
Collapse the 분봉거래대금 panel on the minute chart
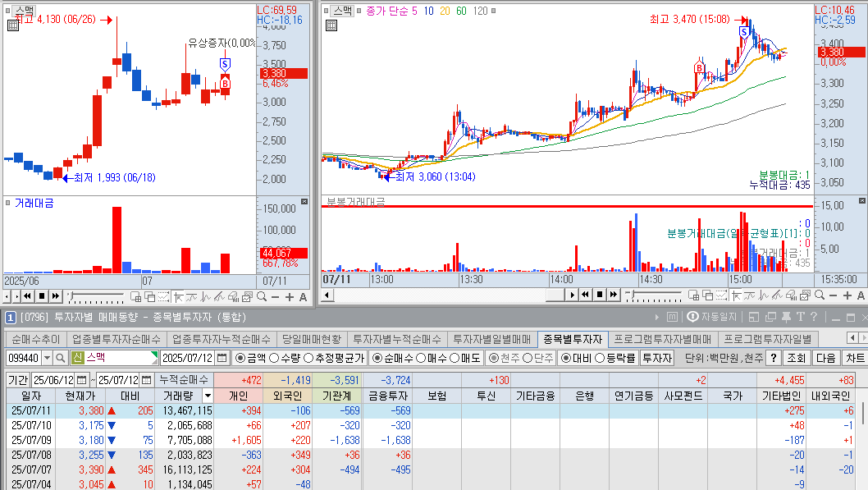[862, 200]
